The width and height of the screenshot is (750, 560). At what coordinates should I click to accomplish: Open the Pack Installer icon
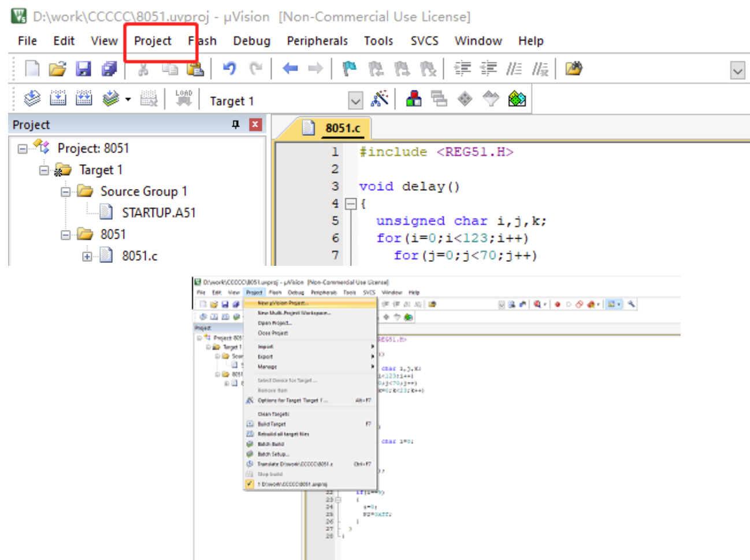(517, 99)
